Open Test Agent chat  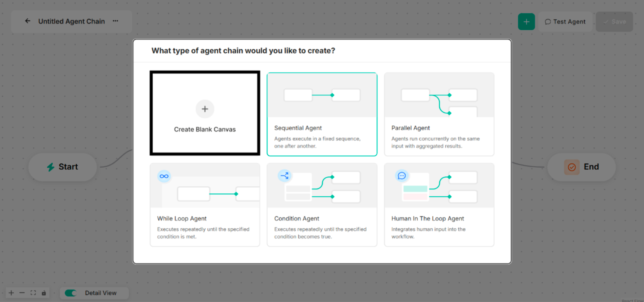(565, 21)
